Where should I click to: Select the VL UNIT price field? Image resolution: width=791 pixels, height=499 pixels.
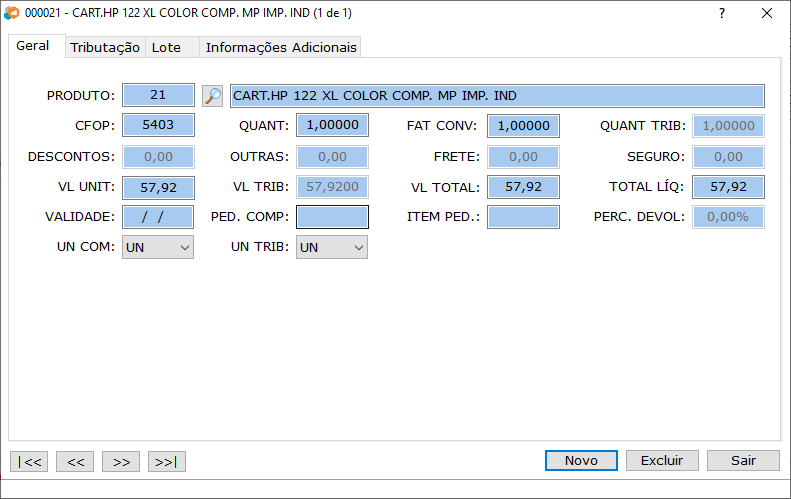pyautogui.click(x=158, y=187)
